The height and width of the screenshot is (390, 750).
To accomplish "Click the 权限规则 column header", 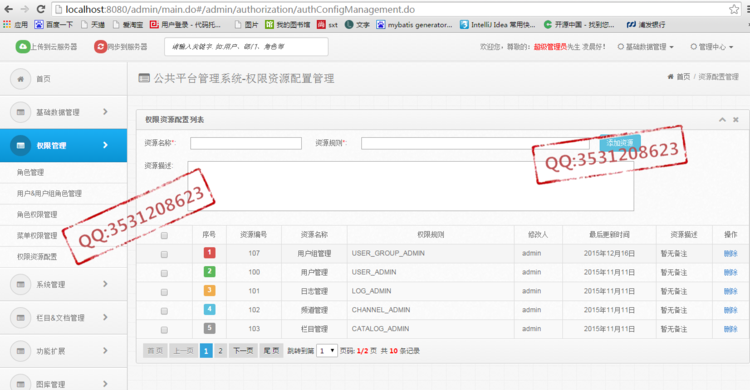I will (430, 234).
